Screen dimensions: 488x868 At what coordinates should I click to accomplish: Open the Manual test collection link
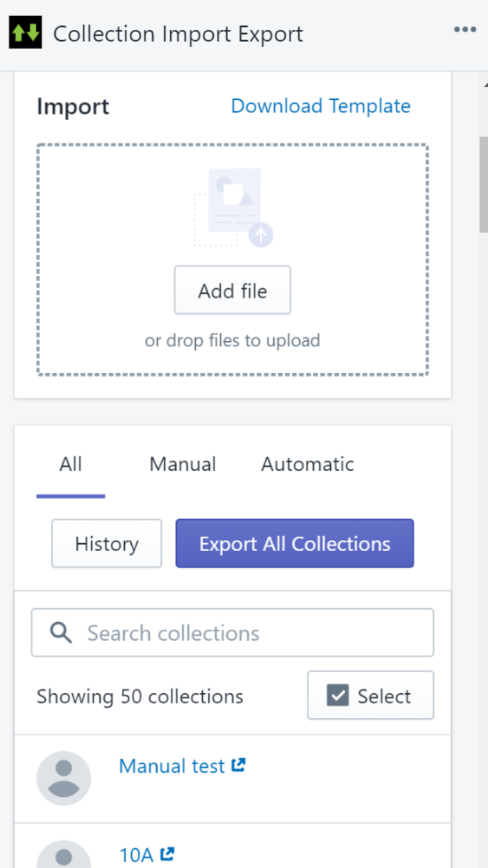(x=172, y=766)
